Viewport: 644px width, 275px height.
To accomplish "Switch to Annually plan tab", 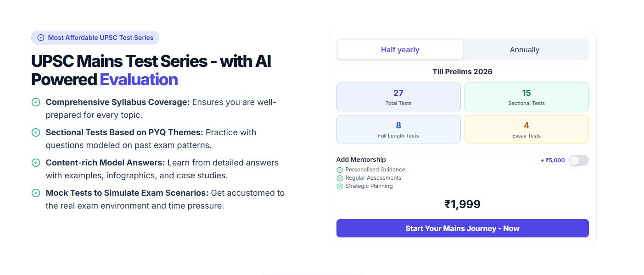I will tap(524, 49).
